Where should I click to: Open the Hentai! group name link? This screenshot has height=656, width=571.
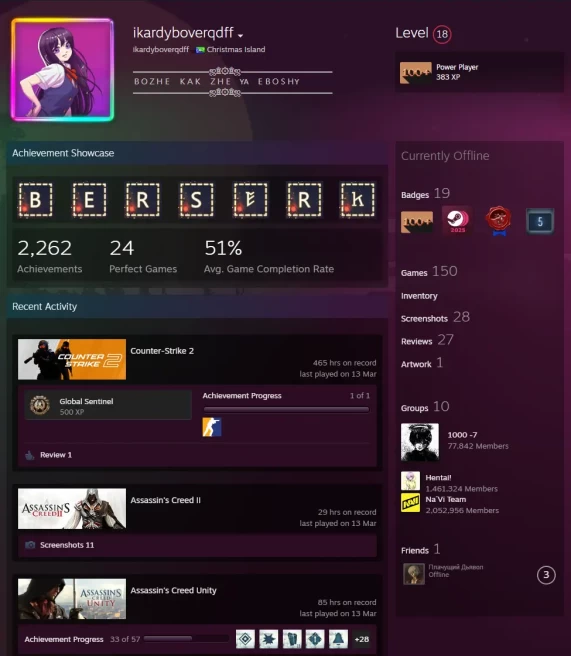pos(438,478)
